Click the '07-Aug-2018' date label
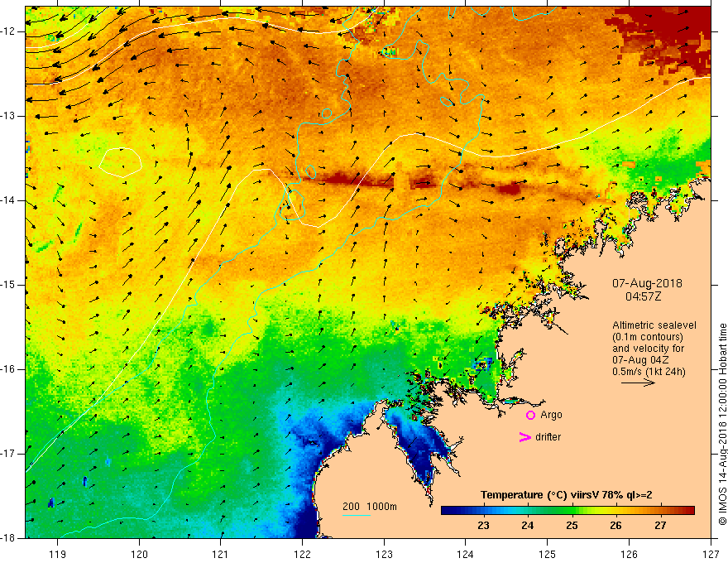728x563 pixels. 647,283
